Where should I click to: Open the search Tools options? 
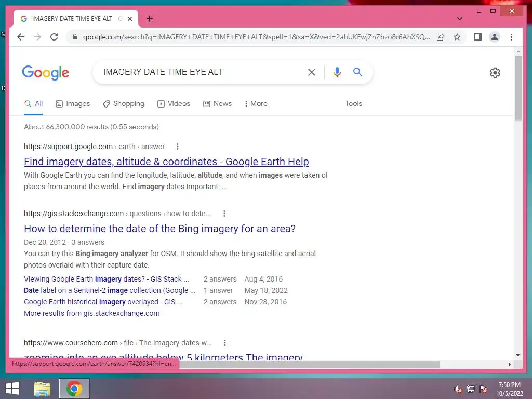tap(353, 104)
